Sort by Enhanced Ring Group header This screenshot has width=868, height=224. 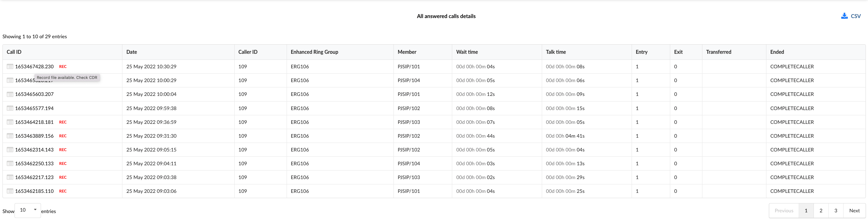tap(340, 52)
